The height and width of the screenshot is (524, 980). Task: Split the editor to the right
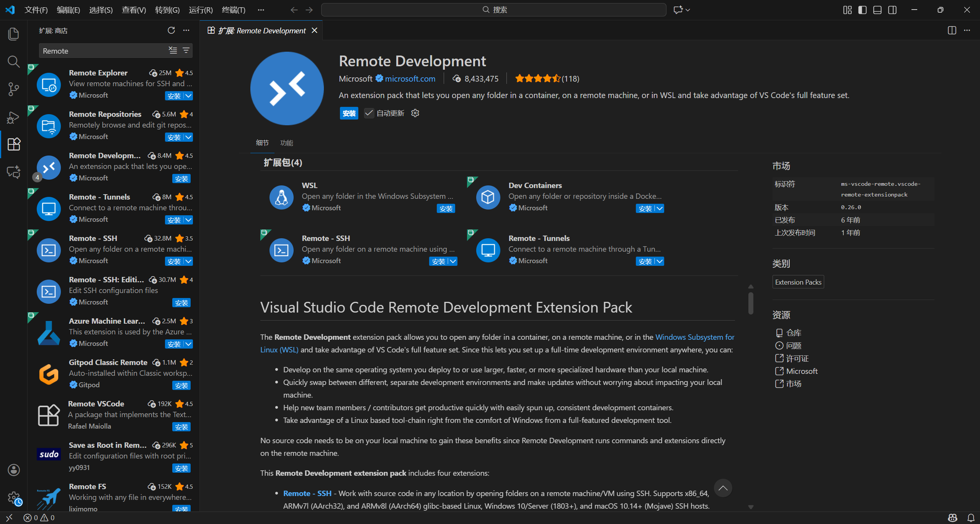pyautogui.click(x=952, y=30)
